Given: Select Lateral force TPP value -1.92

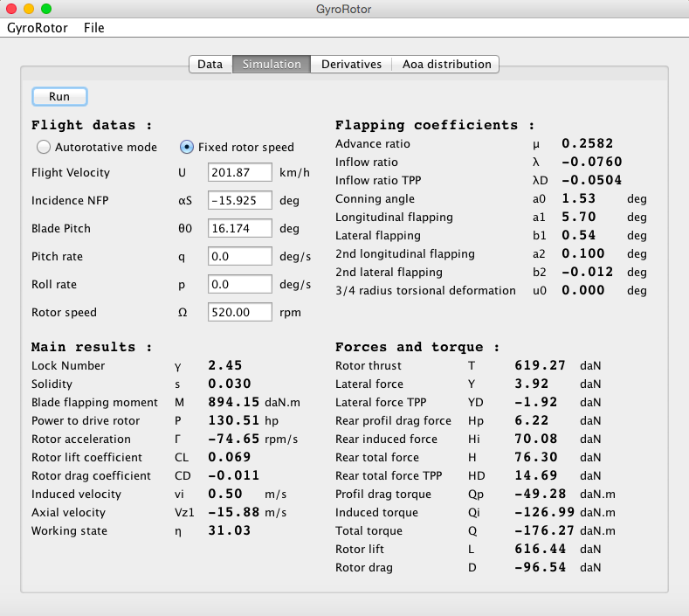Looking at the screenshot, I should 535,402.
